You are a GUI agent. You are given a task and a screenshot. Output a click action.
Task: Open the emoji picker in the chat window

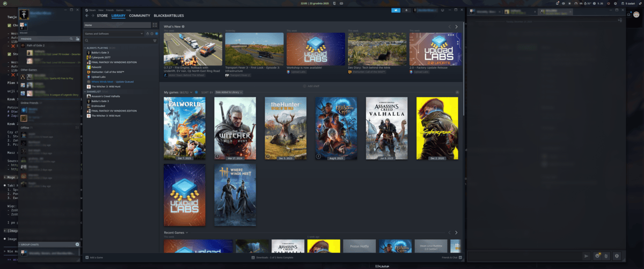point(597,256)
